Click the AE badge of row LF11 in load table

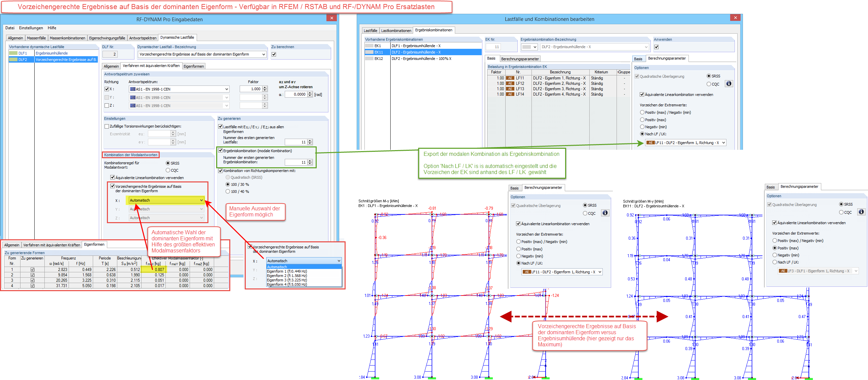coord(510,78)
